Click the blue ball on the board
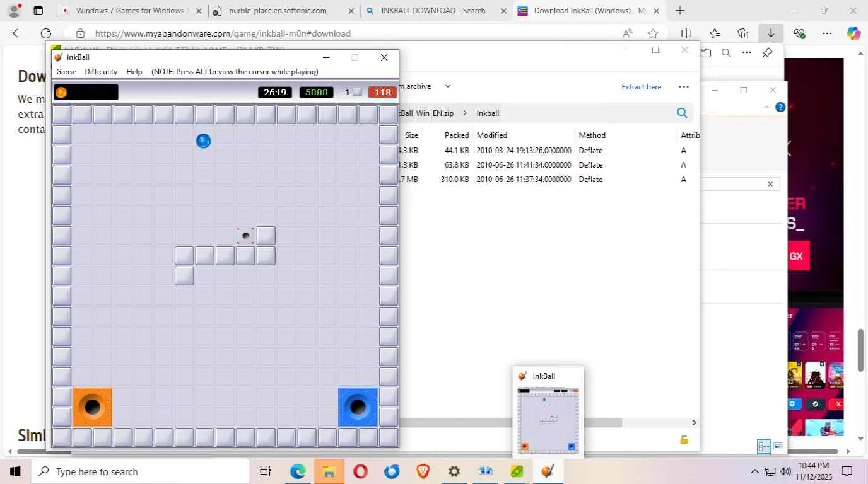This screenshot has height=484, width=868. 203,141
